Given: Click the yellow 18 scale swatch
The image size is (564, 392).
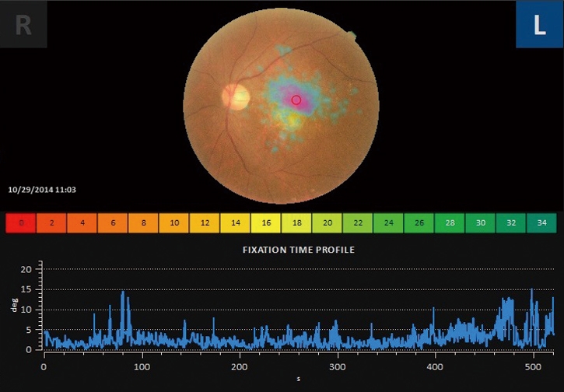Looking at the screenshot, I should (x=296, y=223).
